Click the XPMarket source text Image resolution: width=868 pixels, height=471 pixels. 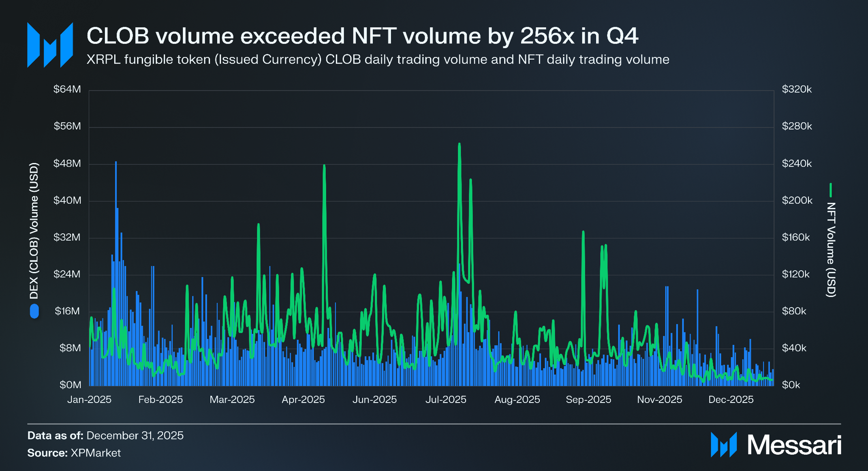pyautogui.click(x=96, y=453)
